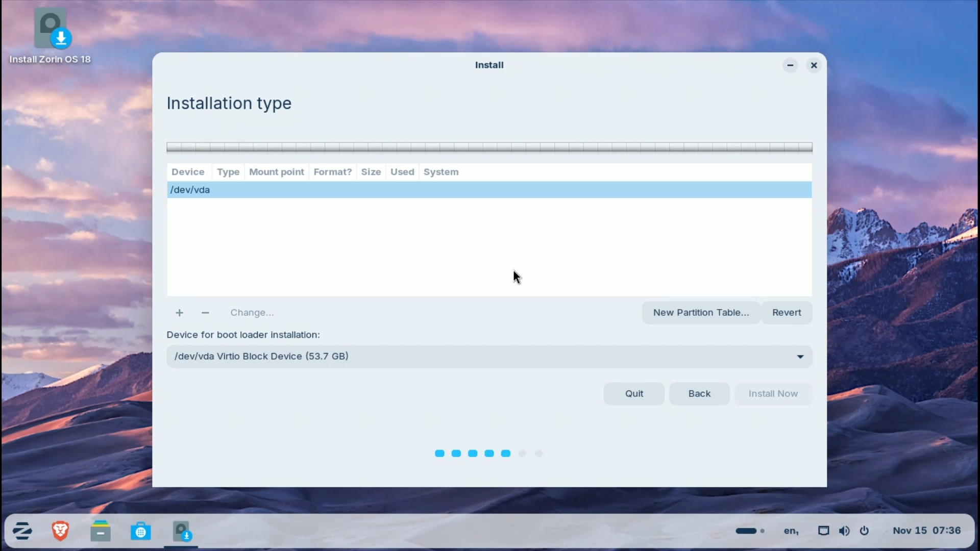This screenshot has height=551, width=980.
Task: Click Install Now to begin installation
Action: click(773, 393)
